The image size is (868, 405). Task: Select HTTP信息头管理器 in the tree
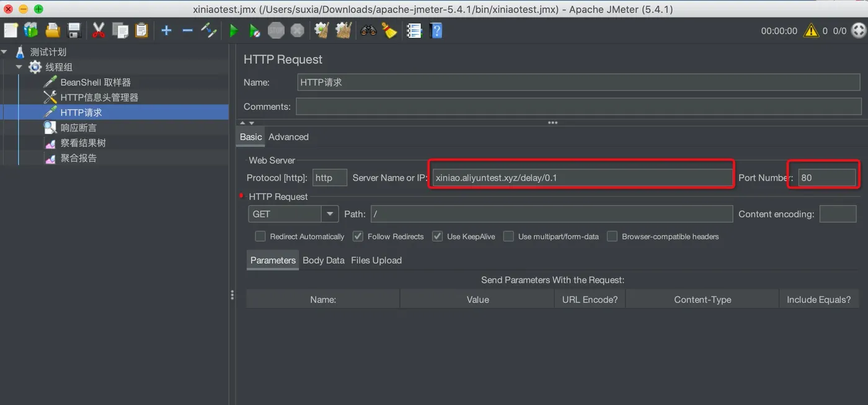pyautogui.click(x=99, y=97)
